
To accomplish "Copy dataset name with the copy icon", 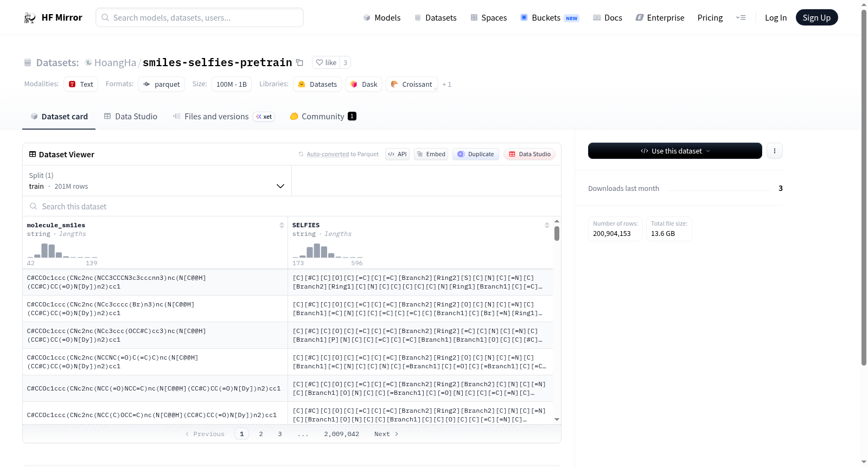I will (299, 62).
